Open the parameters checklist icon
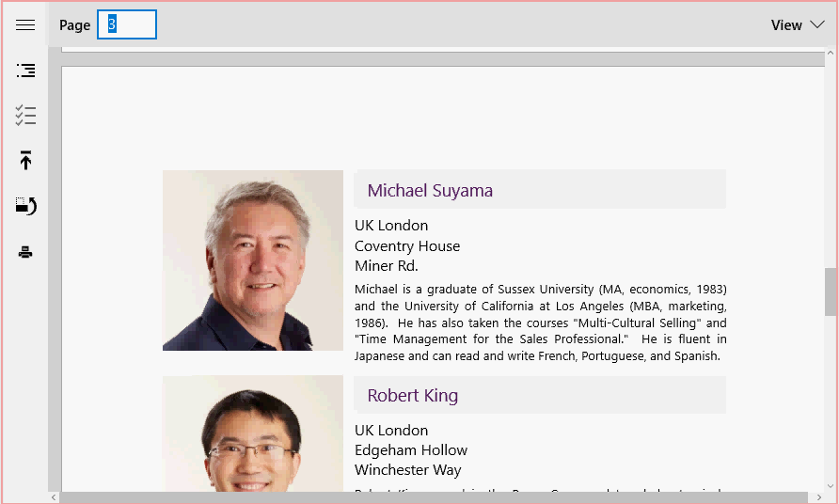Screen dimensions: 839x504 (x=25, y=115)
